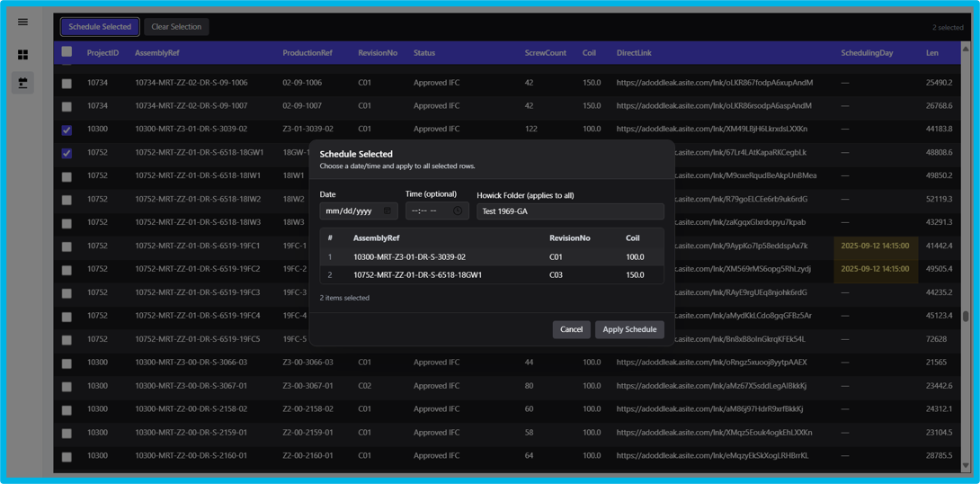The image size is (980, 484).
Task: Open the calendar picker icon in Date field
Action: coord(388,211)
